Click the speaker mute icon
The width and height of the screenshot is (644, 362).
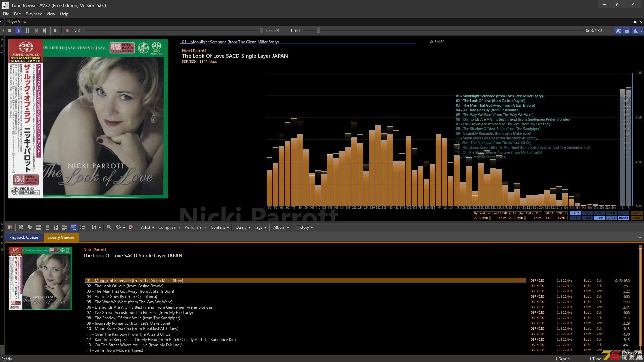pos(56,31)
